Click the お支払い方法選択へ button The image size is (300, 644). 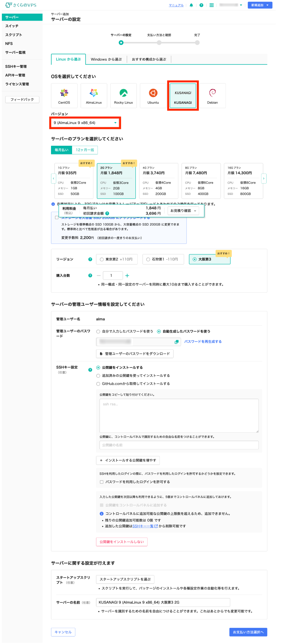[x=248, y=632]
